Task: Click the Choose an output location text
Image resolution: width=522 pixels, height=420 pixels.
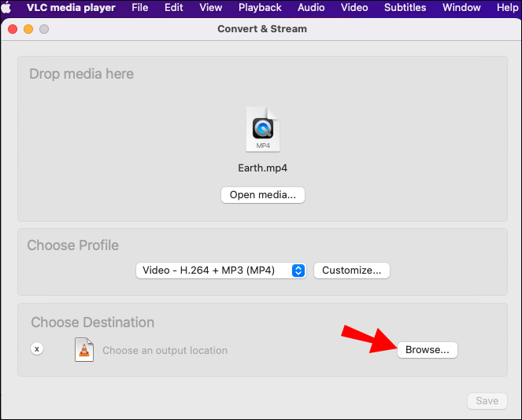Action: click(165, 351)
